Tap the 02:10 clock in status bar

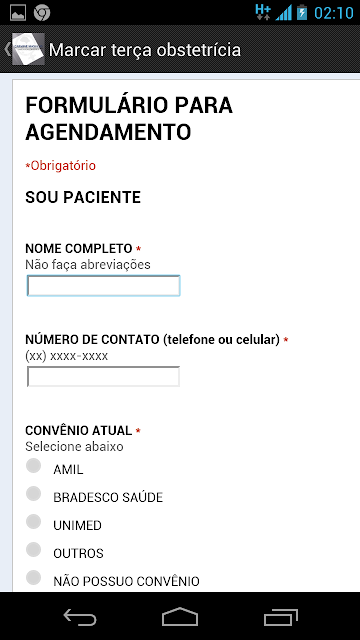[x=334, y=13]
